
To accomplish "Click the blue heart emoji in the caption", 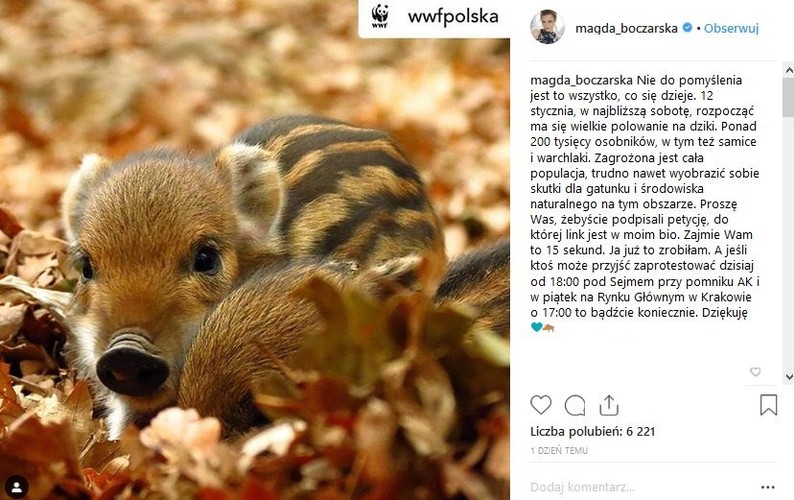I will tap(537, 326).
